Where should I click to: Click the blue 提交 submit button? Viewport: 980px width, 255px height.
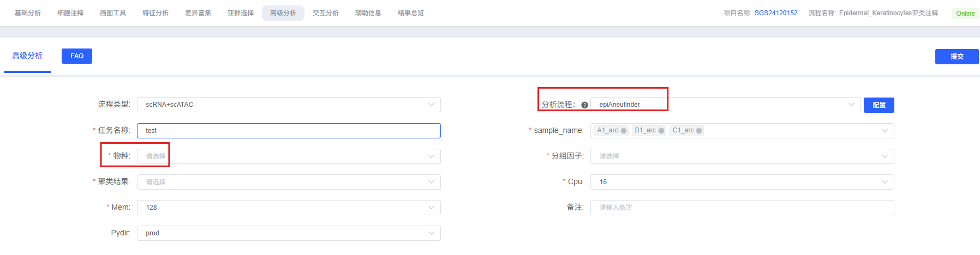tap(957, 57)
